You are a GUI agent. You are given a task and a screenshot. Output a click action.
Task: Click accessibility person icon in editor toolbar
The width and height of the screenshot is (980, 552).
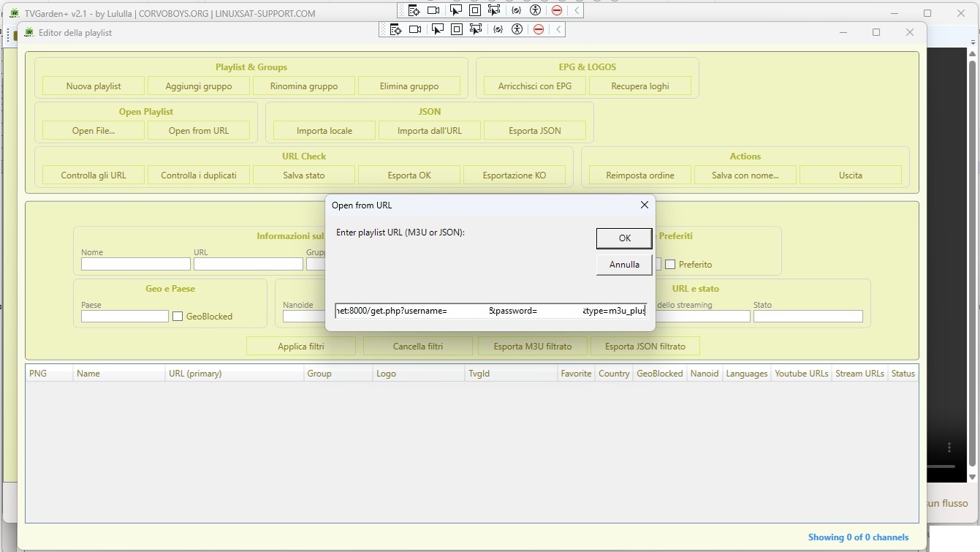[517, 29]
